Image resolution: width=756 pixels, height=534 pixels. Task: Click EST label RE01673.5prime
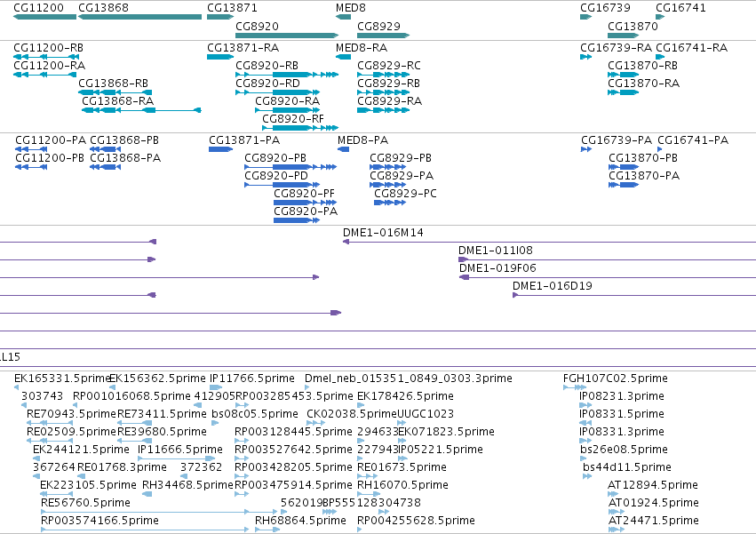[402, 467]
